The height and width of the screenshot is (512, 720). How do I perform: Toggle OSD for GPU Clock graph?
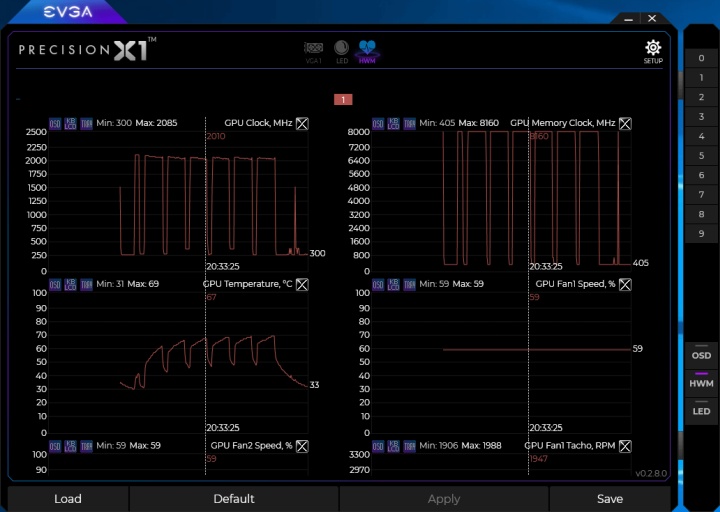click(55, 124)
